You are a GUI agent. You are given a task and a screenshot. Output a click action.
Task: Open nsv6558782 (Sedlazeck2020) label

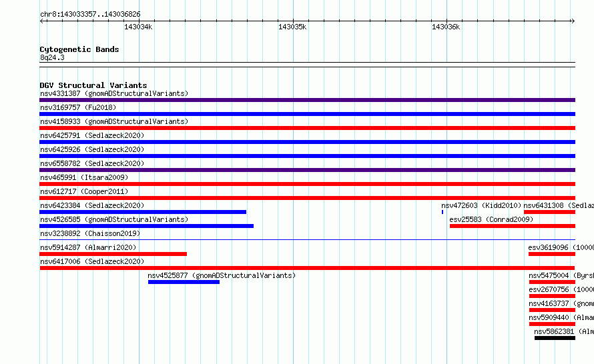click(92, 163)
